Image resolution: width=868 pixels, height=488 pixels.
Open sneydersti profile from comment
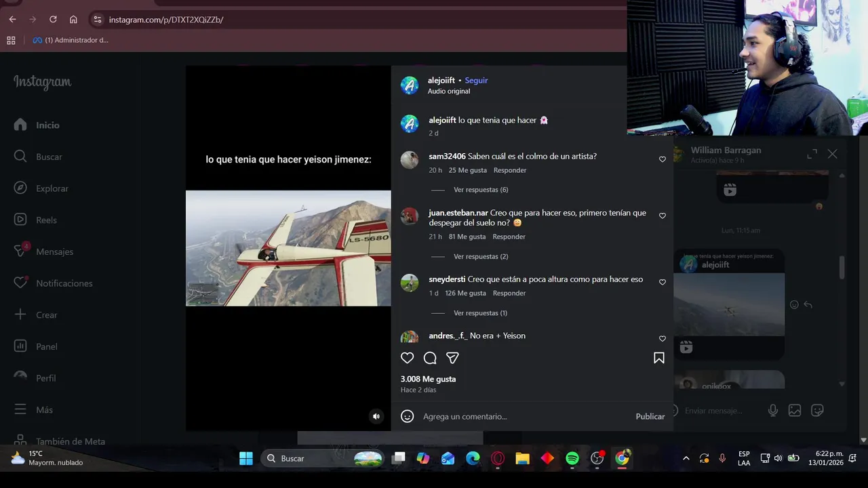pos(447,279)
